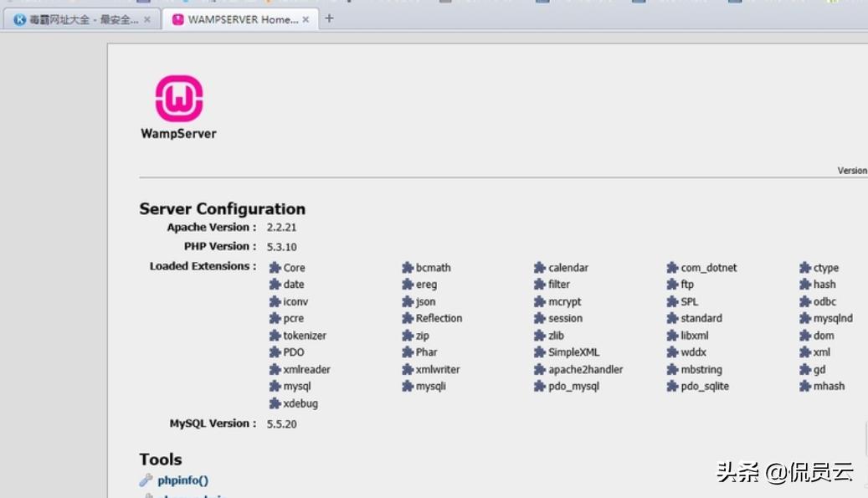This screenshot has width=868, height=498.
Task: Click the puzzle icon beside SimpleXML
Action: 540,352
